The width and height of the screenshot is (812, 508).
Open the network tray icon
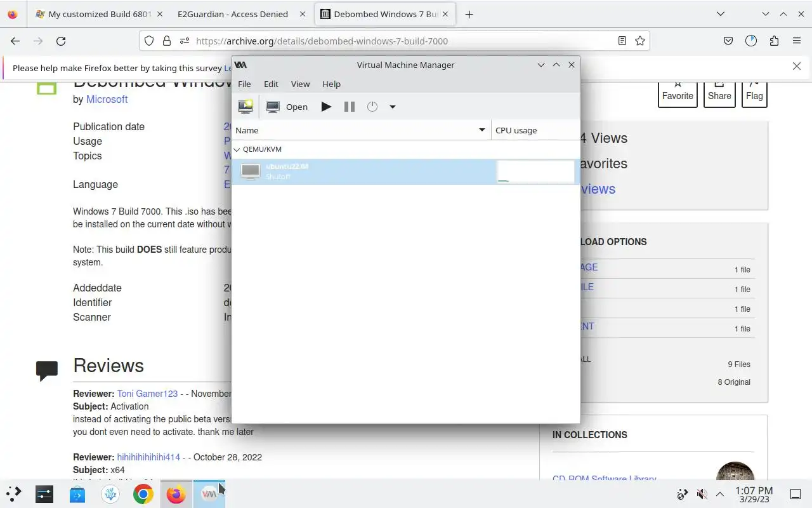point(683,494)
